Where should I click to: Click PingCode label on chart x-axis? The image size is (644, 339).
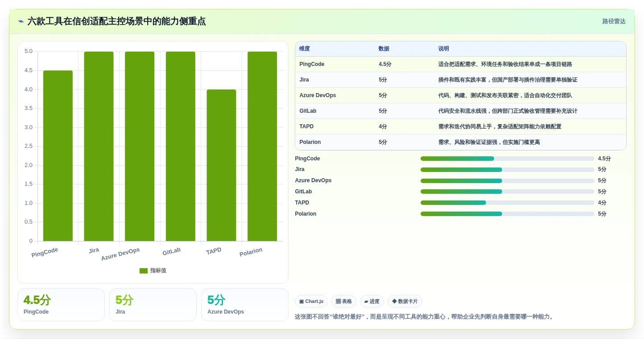tap(45, 252)
